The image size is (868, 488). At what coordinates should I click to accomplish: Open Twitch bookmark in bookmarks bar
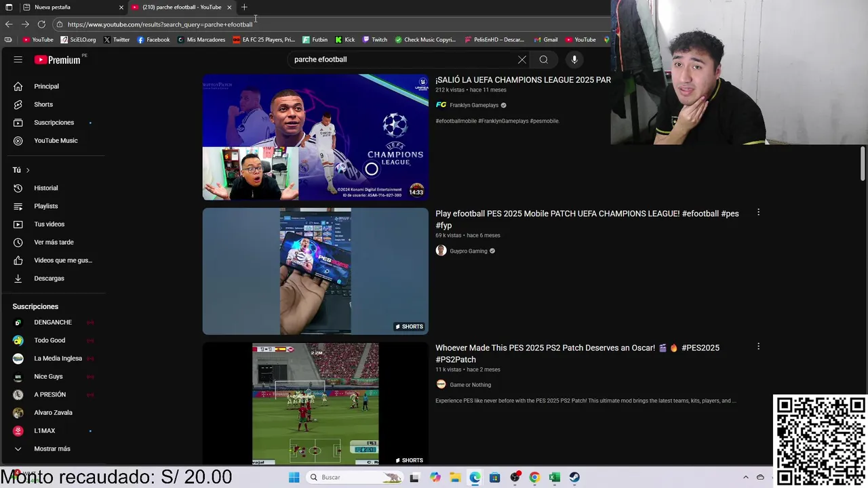(x=375, y=39)
